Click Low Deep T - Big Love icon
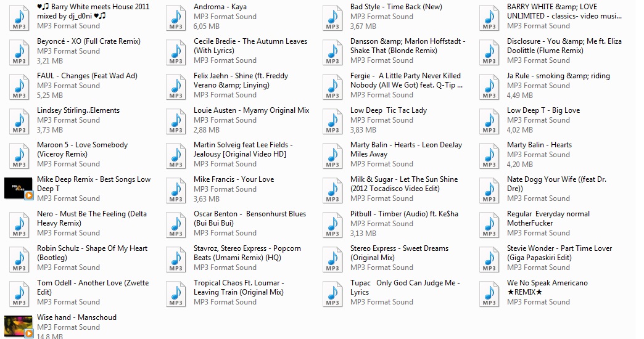Viewport: 644px width, 339px height. (x=489, y=121)
